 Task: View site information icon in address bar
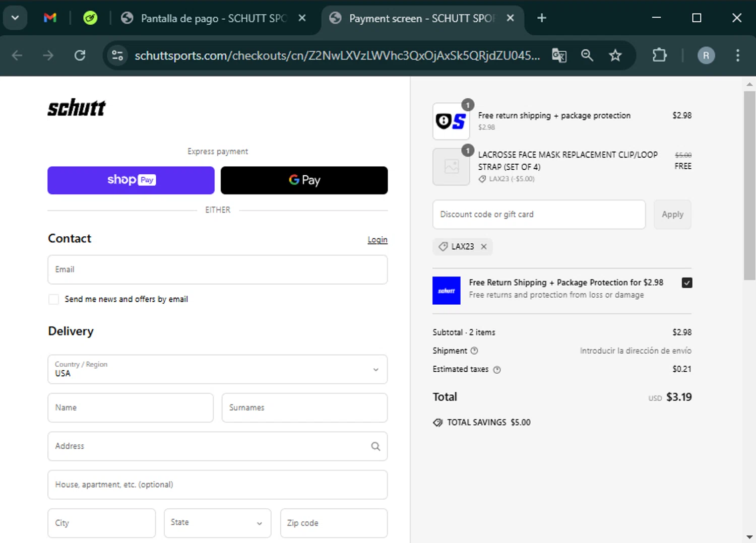117,55
